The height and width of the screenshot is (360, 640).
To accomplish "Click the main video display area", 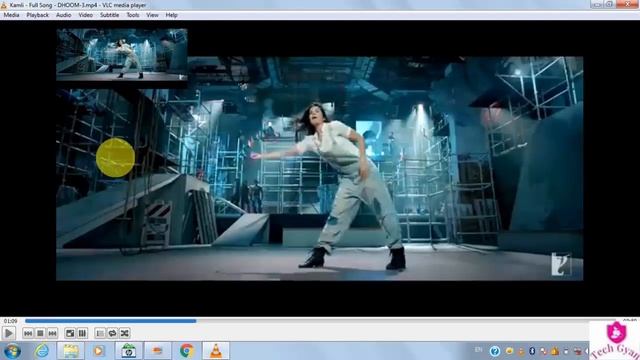I will coord(320,168).
